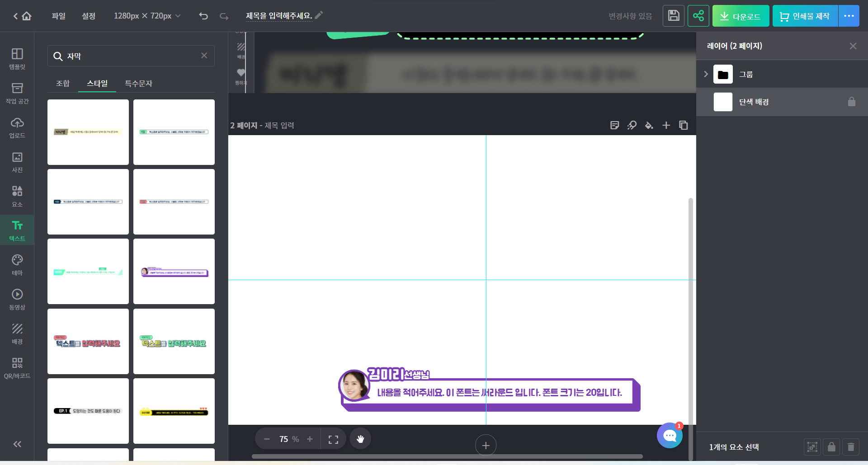This screenshot has height=465, width=868.
Task: Select the purple subtitle text on canvas
Action: click(500, 393)
